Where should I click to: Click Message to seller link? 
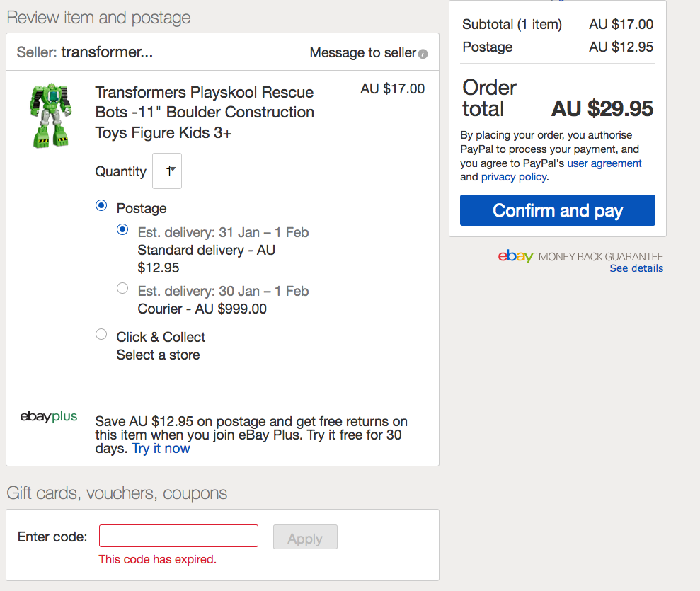click(x=363, y=53)
